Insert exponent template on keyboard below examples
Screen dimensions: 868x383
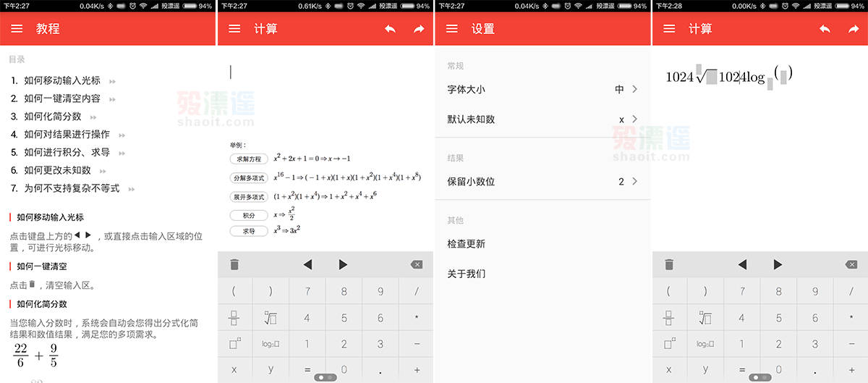[x=234, y=344]
